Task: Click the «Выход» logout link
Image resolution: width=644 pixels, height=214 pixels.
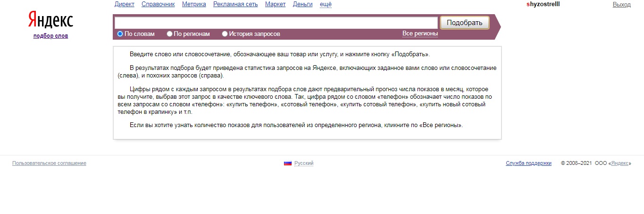Action: point(621,4)
